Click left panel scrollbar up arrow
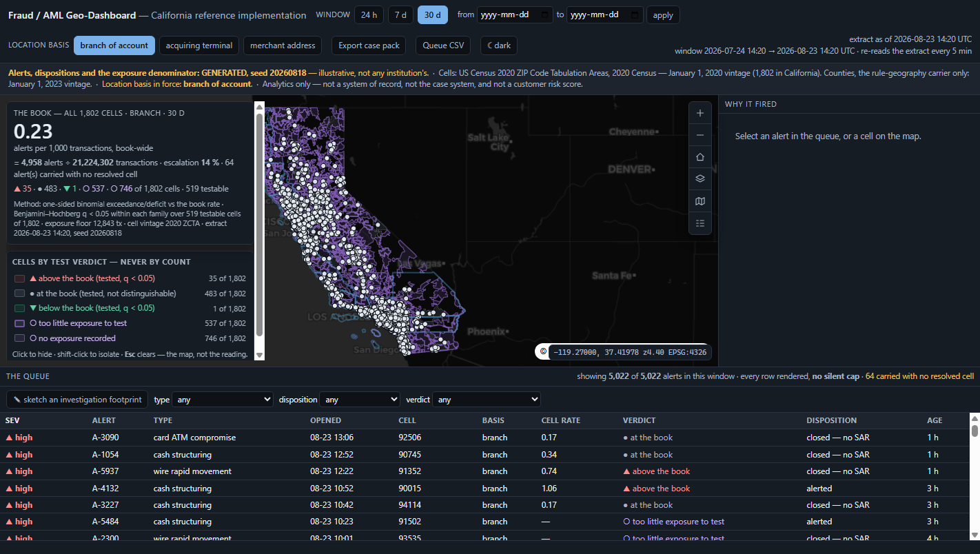This screenshot has height=554, width=980. 260,107
